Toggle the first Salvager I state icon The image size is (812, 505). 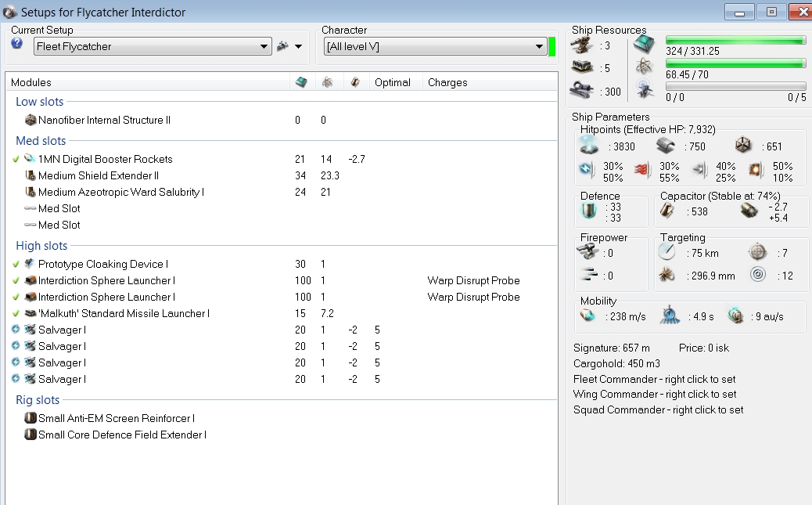(16, 330)
